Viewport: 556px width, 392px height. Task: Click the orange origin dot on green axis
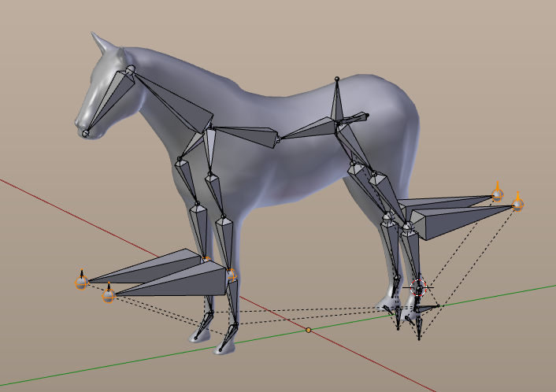click(x=309, y=330)
